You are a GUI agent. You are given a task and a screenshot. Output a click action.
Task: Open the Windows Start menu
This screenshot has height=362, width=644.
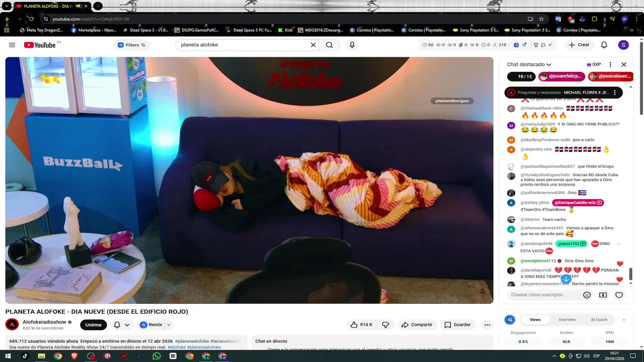[x=9, y=356]
